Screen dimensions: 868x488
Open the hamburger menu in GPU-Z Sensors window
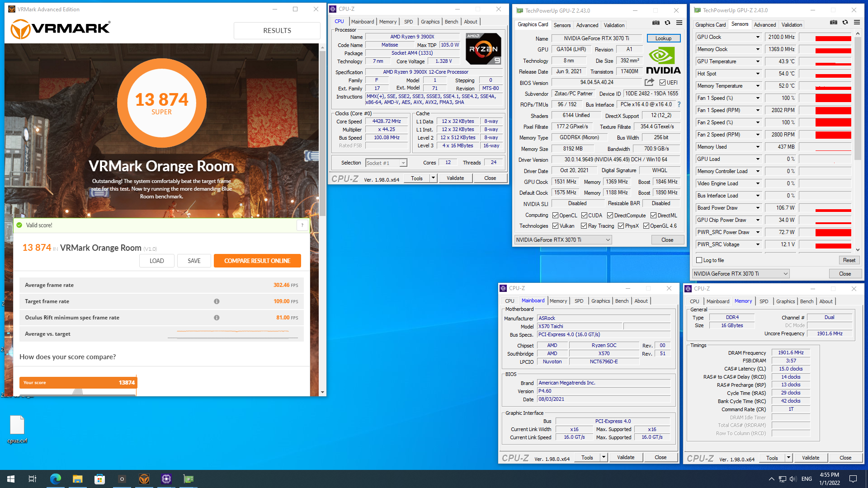pos(857,22)
